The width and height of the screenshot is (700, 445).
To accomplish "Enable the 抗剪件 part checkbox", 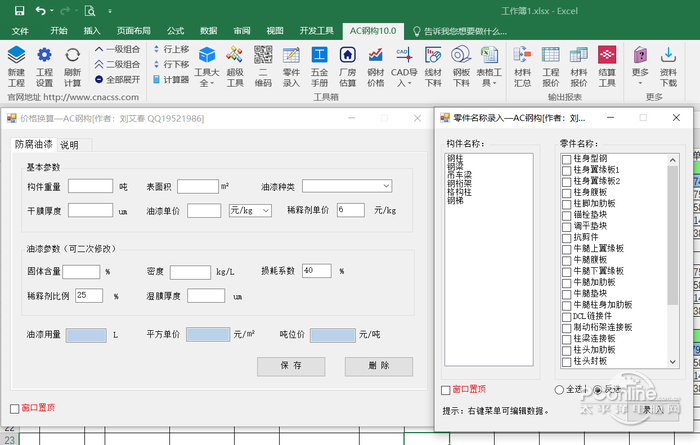I will tap(567, 236).
